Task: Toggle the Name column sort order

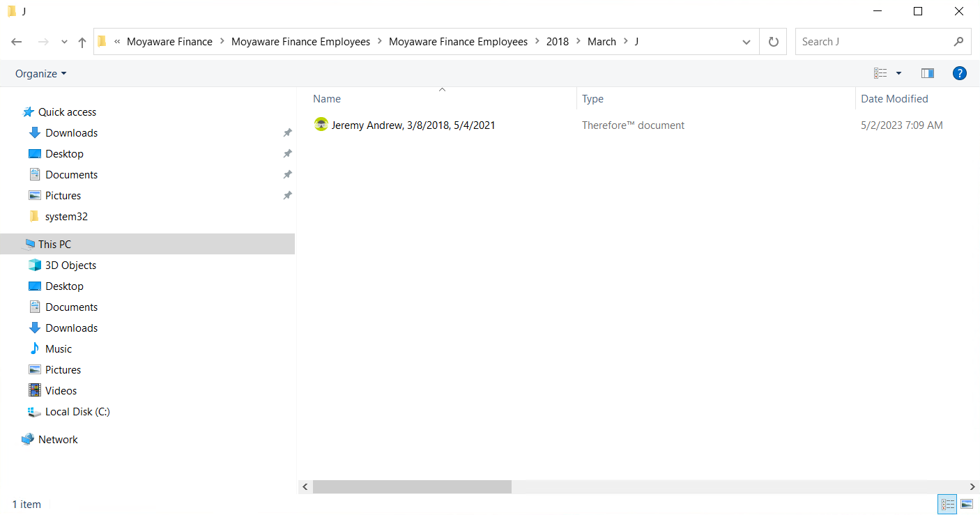Action: pos(326,98)
